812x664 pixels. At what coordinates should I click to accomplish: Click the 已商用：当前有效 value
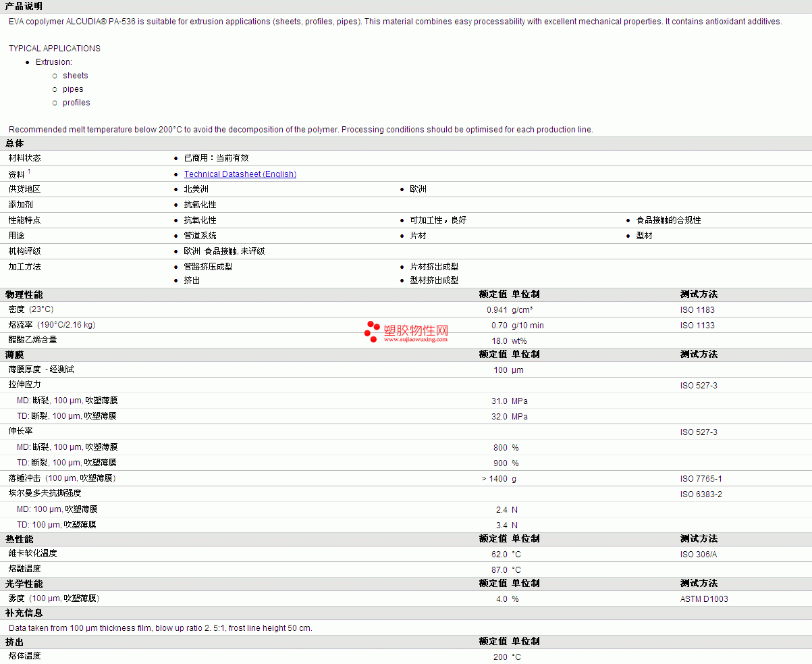click(x=216, y=158)
